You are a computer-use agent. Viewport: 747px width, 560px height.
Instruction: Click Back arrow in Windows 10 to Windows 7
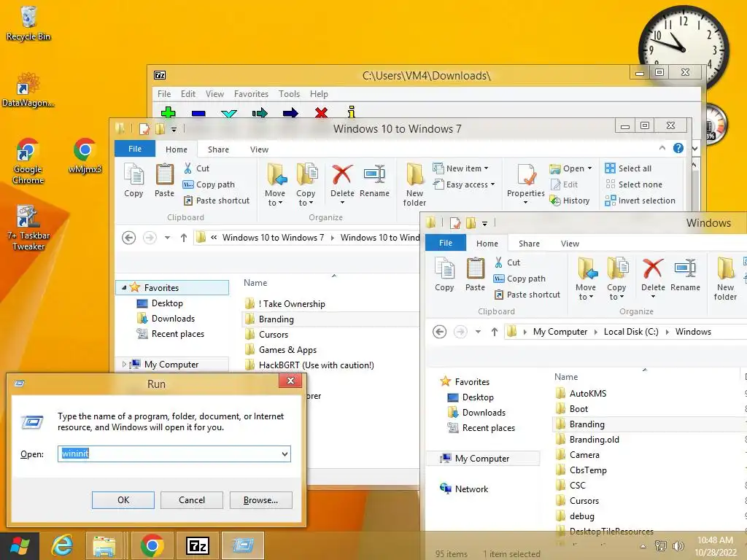coord(128,238)
